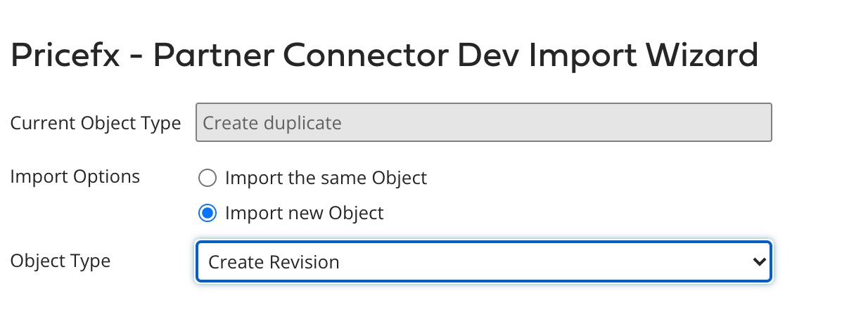868x312 pixels.
Task: Click the chevron arrow on Create Revision select
Action: pos(758,262)
